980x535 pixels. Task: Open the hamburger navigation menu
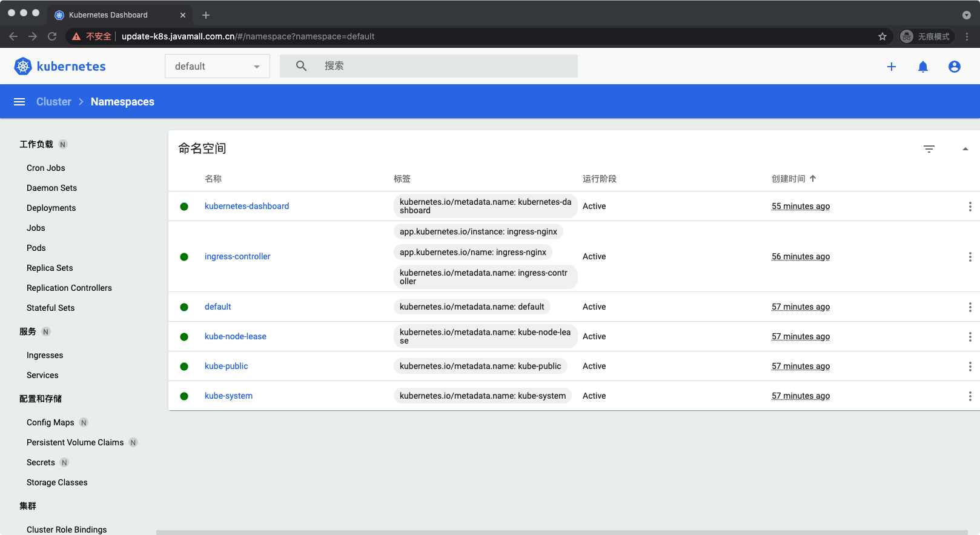(x=19, y=102)
